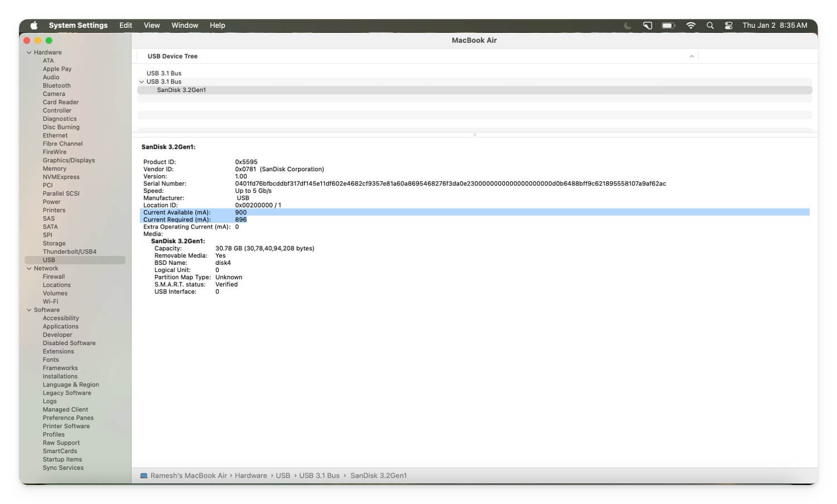Click Ramesh's MacBook Air in the path bar
This screenshot has width=837, height=504.
tap(189, 476)
